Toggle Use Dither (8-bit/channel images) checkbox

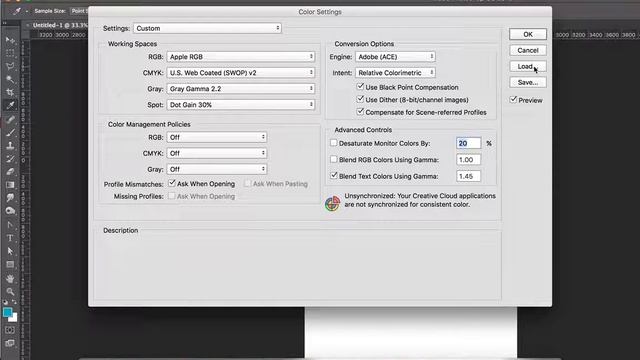(x=360, y=99)
